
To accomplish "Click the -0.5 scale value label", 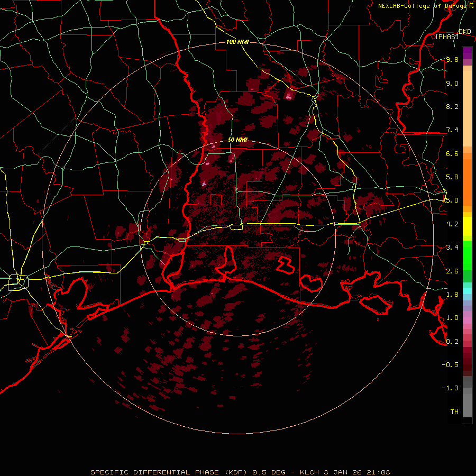I will (x=450, y=364).
